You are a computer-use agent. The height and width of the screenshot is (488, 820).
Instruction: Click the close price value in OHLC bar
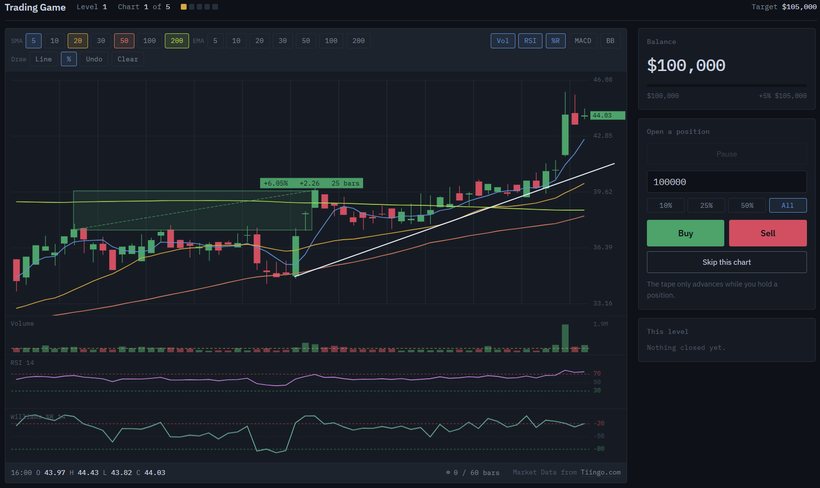click(155, 472)
